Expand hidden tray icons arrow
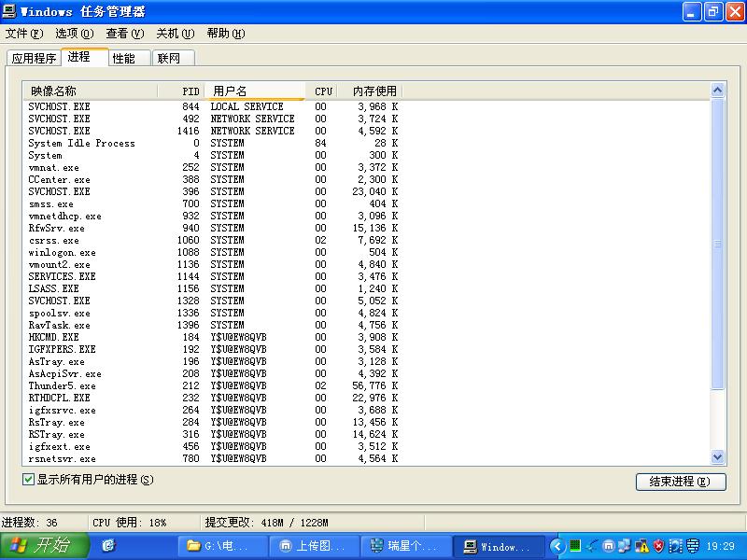The height and width of the screenshot is (560, 747). [x=557, y=546]
